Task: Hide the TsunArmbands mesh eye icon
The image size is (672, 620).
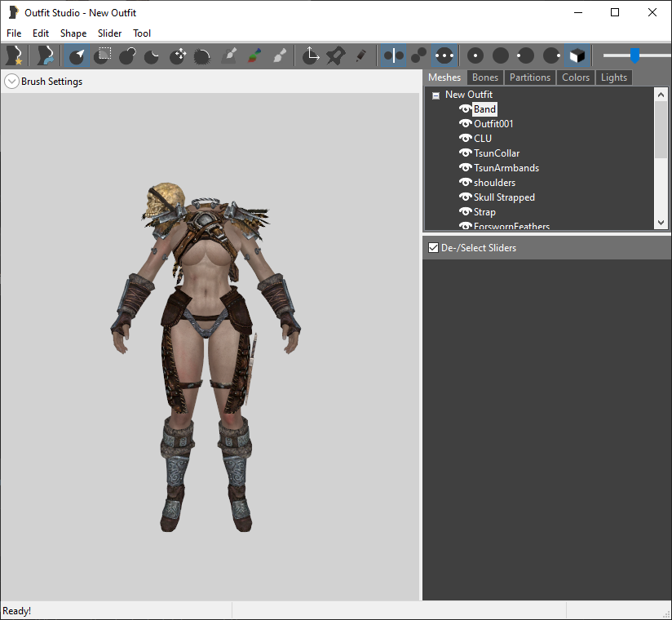Action: 465,168
